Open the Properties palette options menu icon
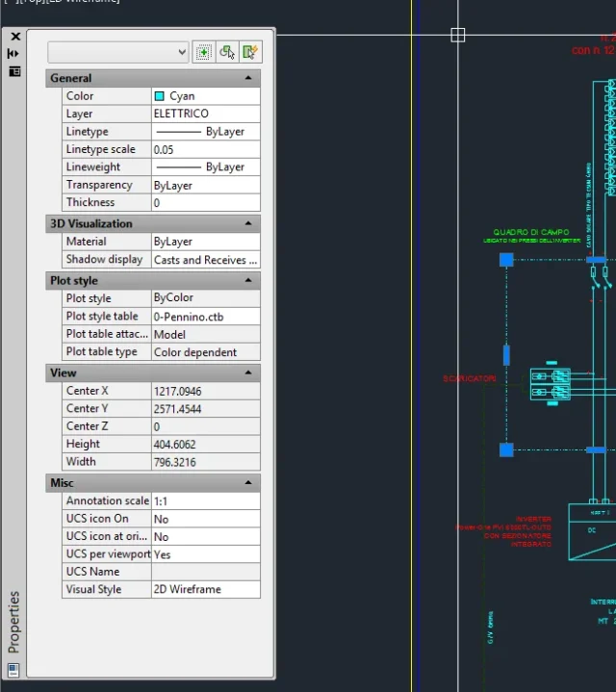 click(x=14, y=71)
